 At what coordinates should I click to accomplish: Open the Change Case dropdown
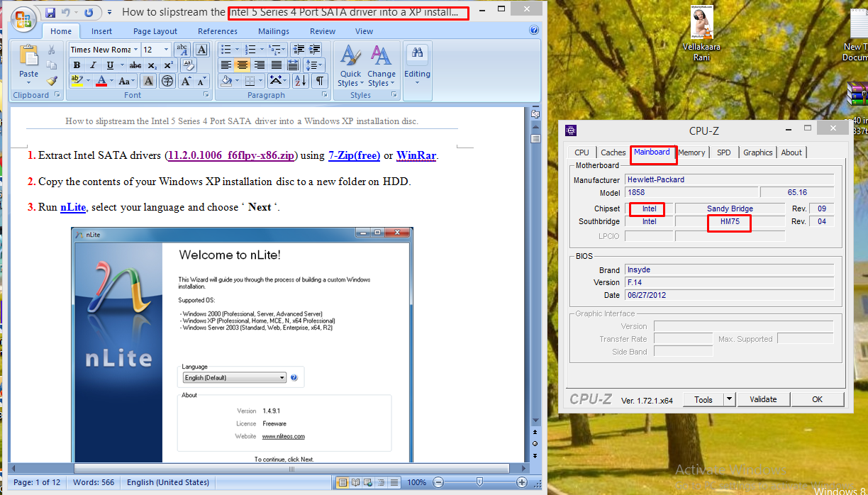(127, 80)
